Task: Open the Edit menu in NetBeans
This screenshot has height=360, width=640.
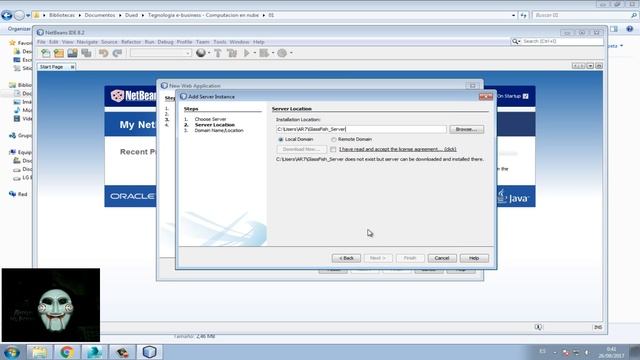Action: click(x=54, y=42)
